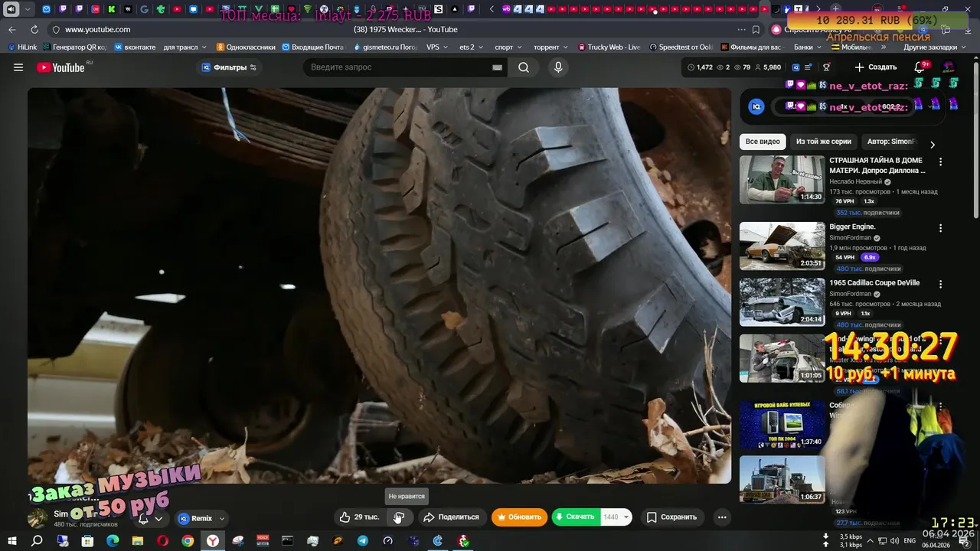Image resolution: width=980 pixels, height=551 pixels.
Task: Launch Opera from the taskbar
Action: [162, 541]
